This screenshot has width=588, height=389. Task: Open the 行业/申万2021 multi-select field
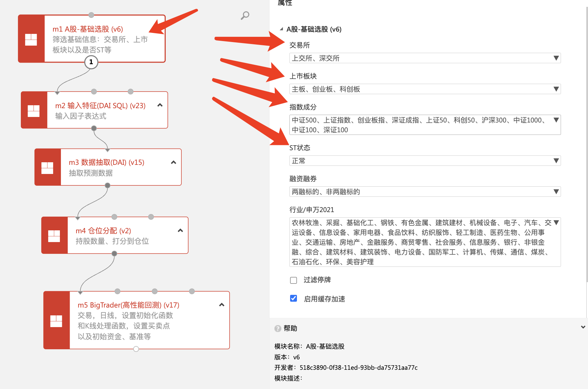[x=425, y=242]
